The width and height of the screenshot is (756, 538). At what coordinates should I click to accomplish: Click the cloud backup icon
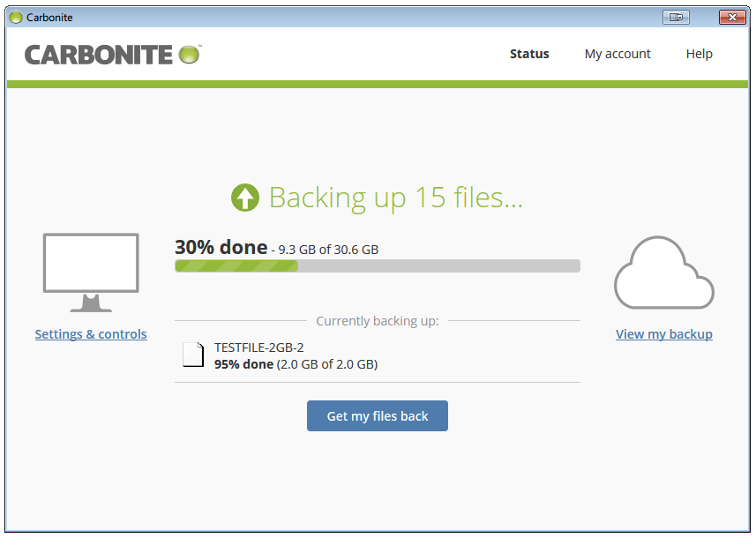[x=664, y=273]
